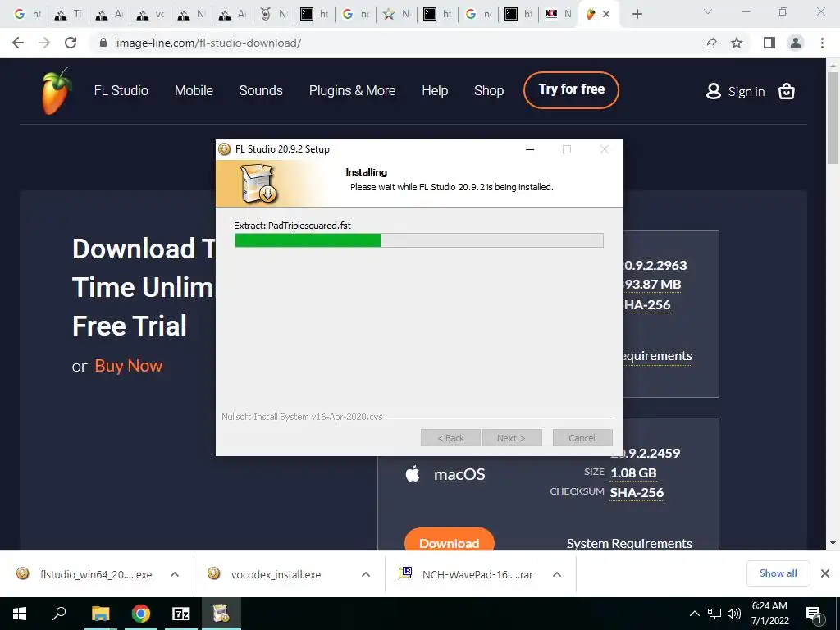Open File Explorer from the taskbar
840x630 pixels.
click(100, 614)
